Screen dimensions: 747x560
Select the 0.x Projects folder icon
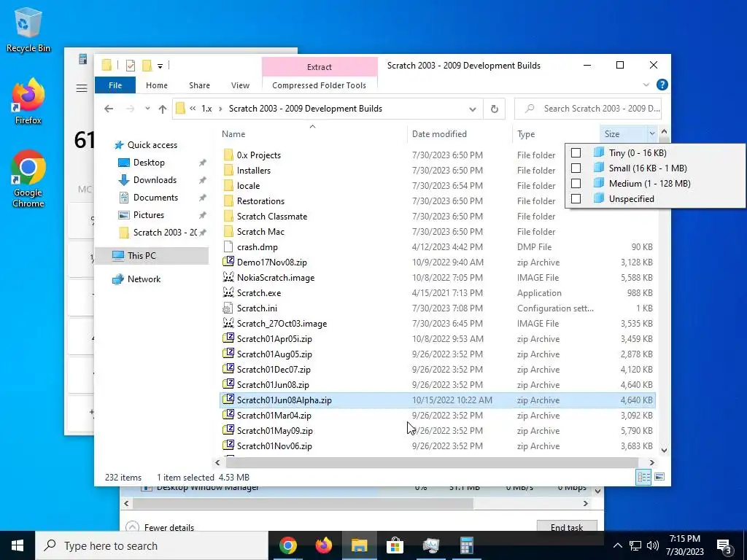click(228, 155)
